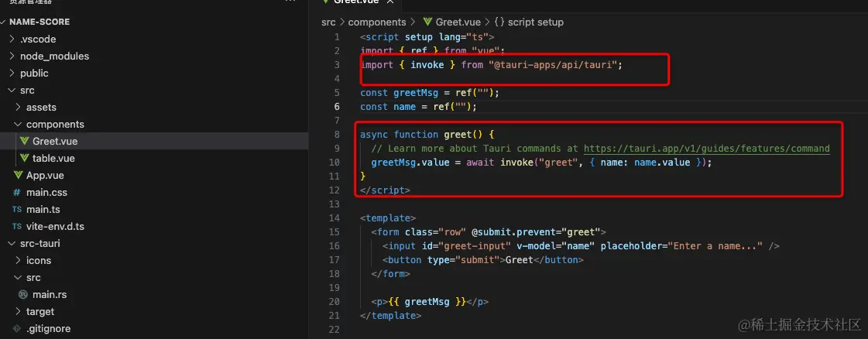
Task: Collapse the src-tauri folder
Action: point(12,243)
